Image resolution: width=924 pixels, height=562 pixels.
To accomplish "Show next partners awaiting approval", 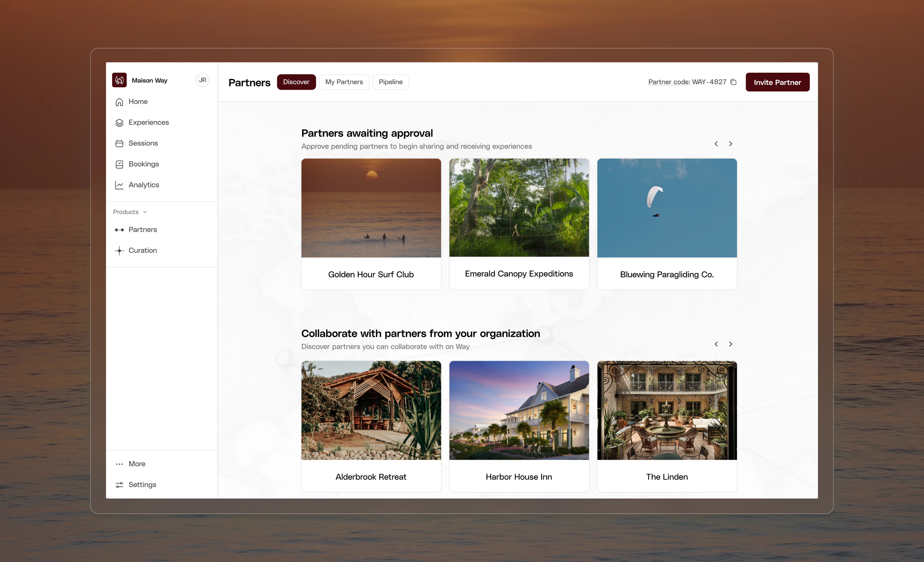I will [730, 144].
